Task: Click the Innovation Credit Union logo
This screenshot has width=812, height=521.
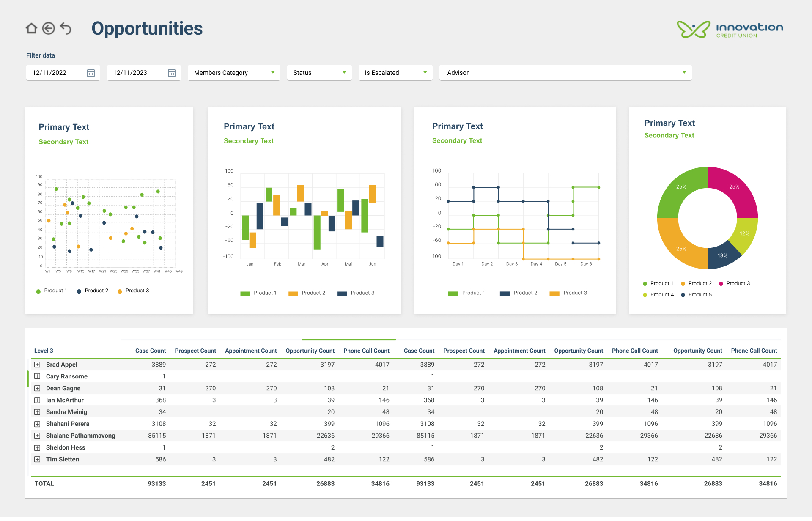Action: click(x=730, y=29)
